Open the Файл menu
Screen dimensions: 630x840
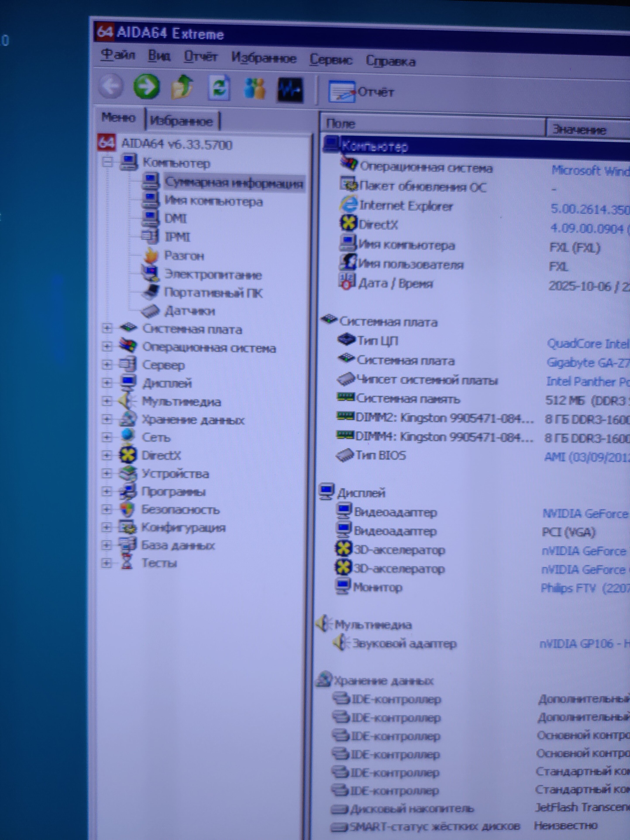[118, 55]
